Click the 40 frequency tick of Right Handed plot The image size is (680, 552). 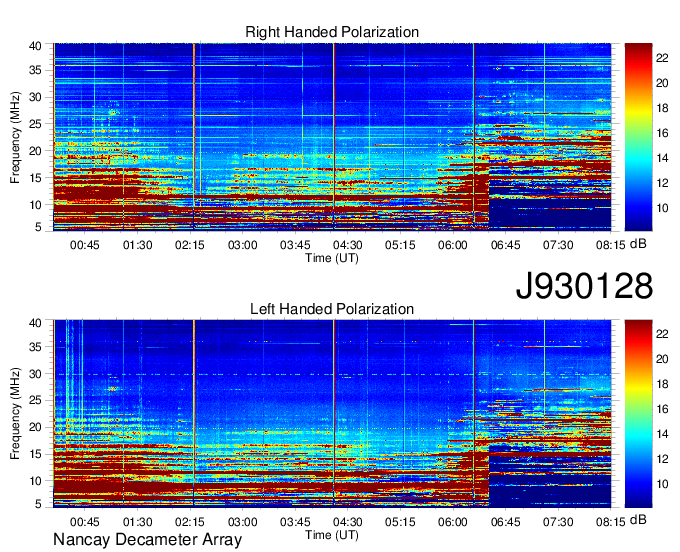click(x=35, y=46)
